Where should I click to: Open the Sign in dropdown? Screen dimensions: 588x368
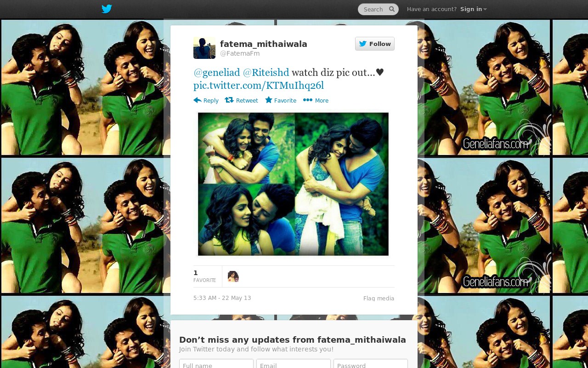(x=474, y=9)
